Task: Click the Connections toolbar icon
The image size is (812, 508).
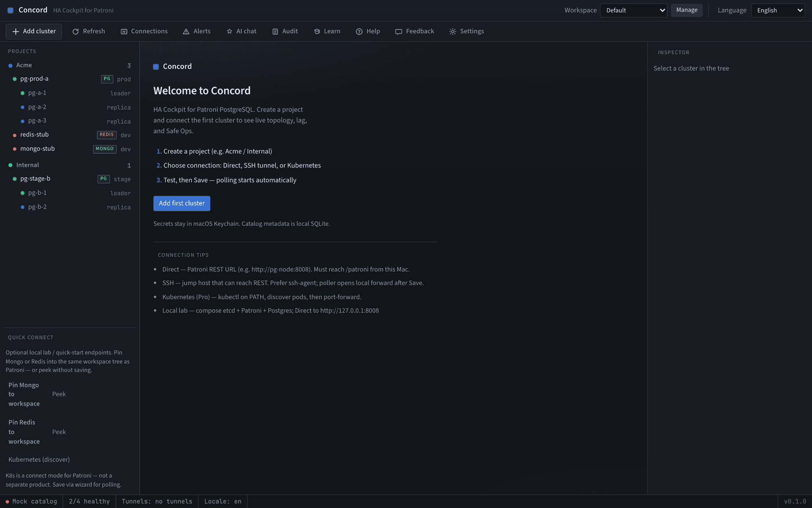Action: pyautogui.click(x=124, y=32)
